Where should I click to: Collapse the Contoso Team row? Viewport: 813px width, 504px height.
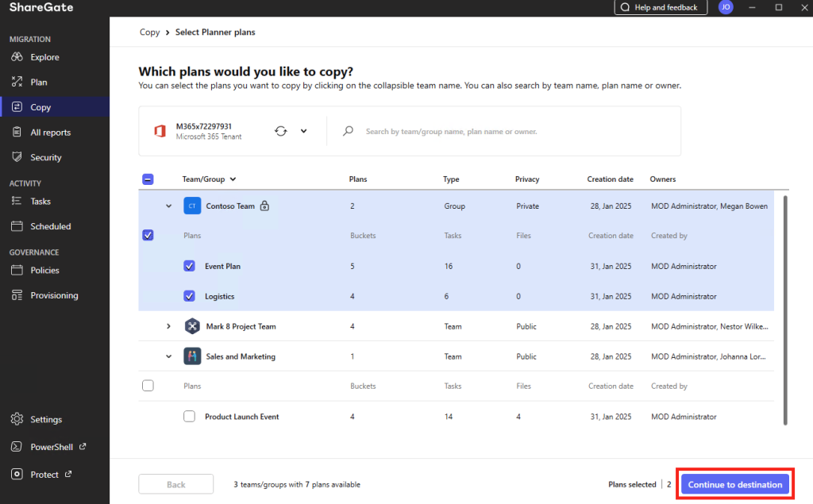click(x=168, y=206)
